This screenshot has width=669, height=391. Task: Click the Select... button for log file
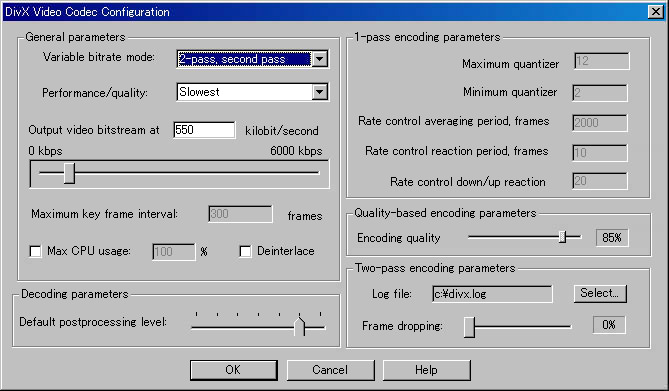pyautogui.click(x=600, y=293)
